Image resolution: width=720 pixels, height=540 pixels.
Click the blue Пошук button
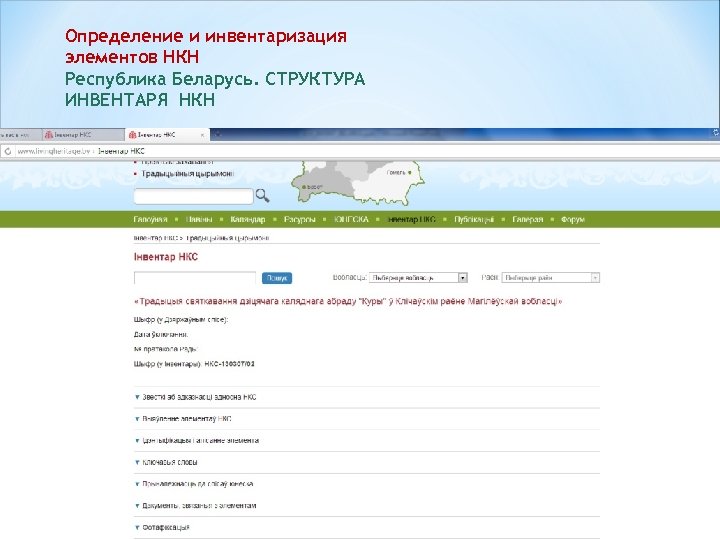point(277,278)
